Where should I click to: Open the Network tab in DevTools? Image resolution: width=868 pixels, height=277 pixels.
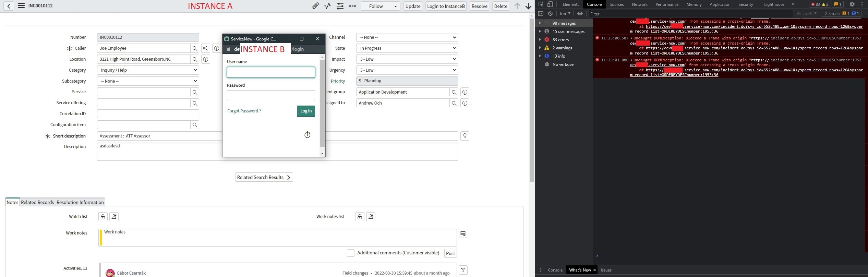coord(639,4)
